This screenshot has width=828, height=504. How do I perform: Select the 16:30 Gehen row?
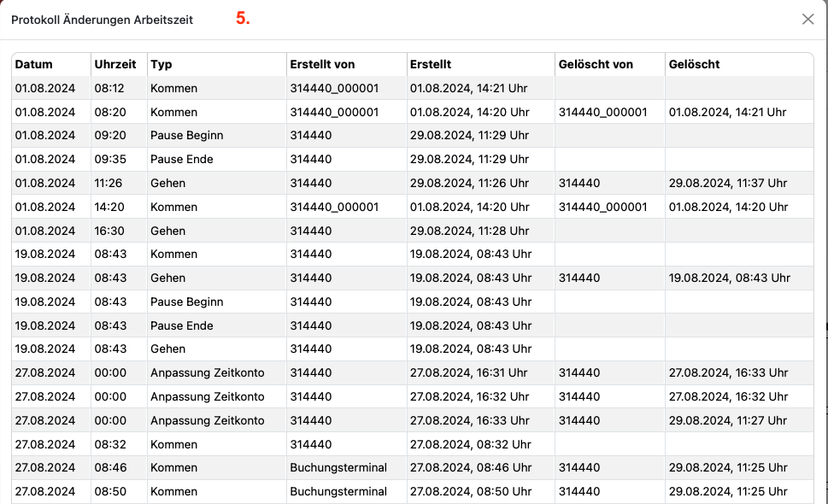[413, 231]
